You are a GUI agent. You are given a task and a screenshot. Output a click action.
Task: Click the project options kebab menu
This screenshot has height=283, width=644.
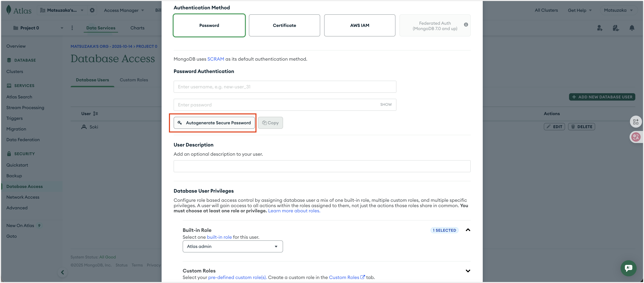tap(72, 28)
